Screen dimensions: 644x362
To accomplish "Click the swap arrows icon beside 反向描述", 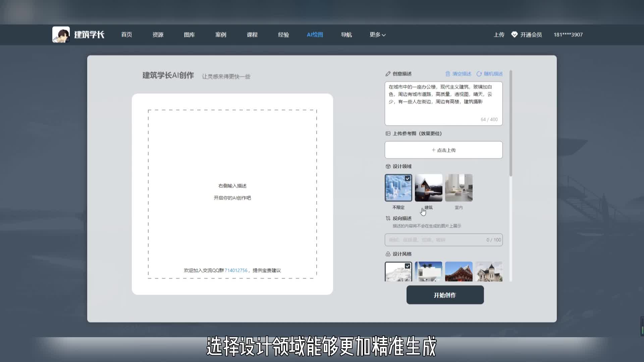I will pos(388,218).
